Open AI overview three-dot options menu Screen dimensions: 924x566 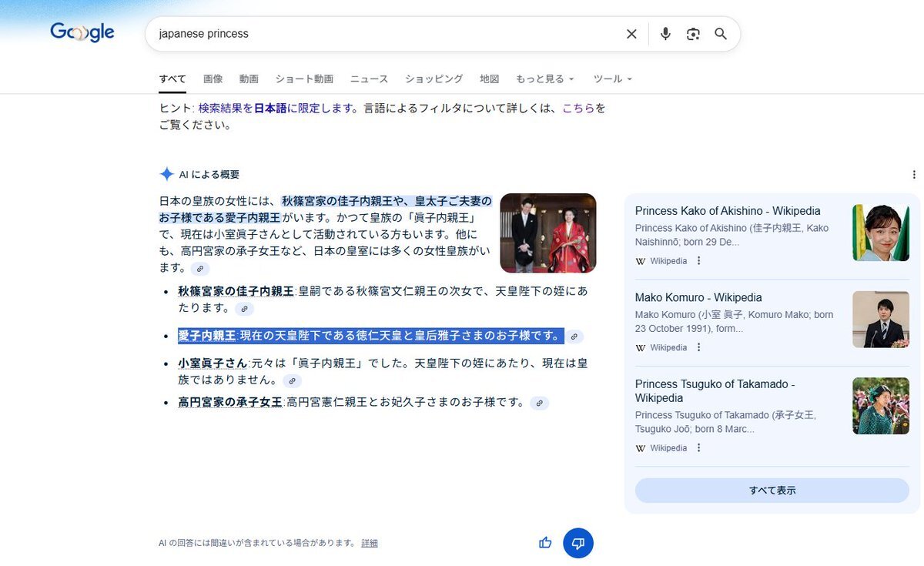click(914, 175)
